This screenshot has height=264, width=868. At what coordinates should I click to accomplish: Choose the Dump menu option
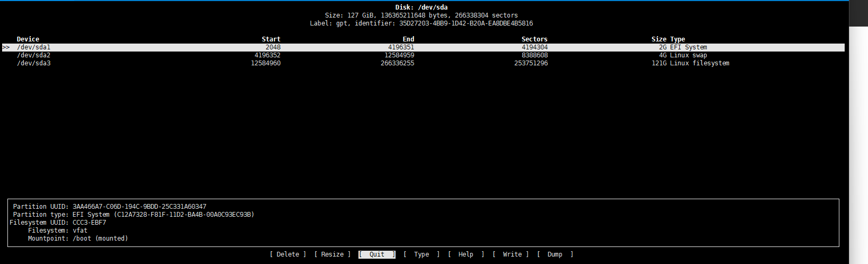coord(555,254)
